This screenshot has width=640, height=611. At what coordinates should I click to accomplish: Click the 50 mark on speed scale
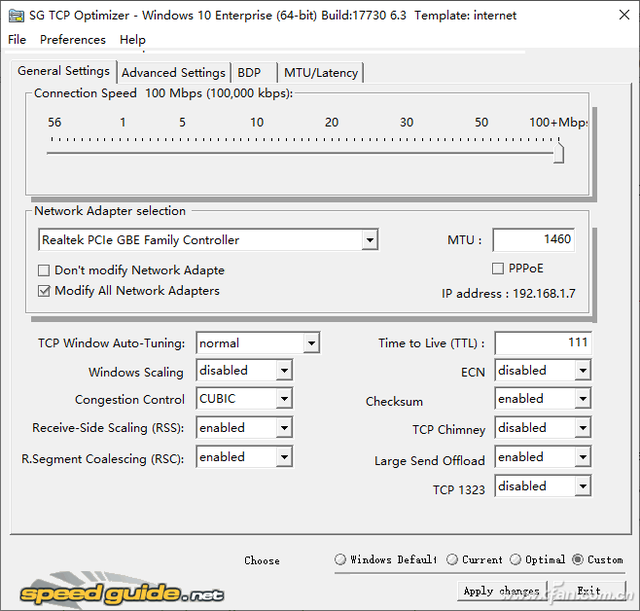[481, 122]
